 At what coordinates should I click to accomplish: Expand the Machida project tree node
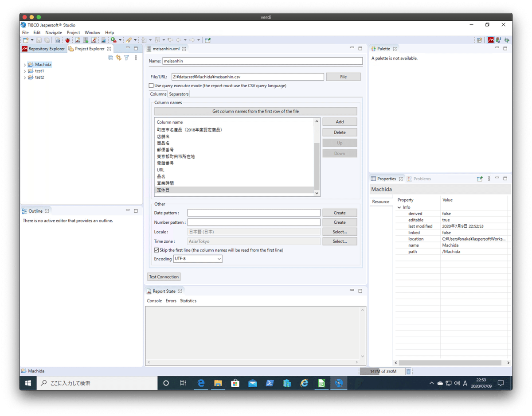coord(26,64)
